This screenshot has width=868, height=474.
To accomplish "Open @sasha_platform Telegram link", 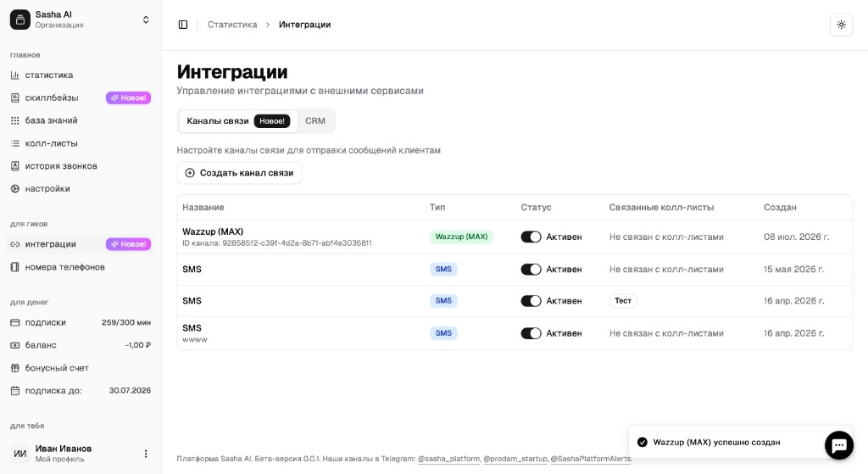I will pos(448,459).
